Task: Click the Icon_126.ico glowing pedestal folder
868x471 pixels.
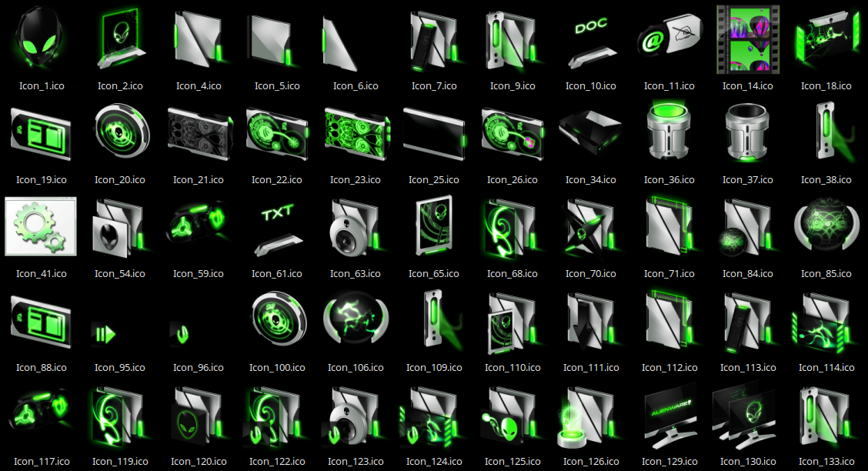Action: pyautogui.click(x=589, y=416)
